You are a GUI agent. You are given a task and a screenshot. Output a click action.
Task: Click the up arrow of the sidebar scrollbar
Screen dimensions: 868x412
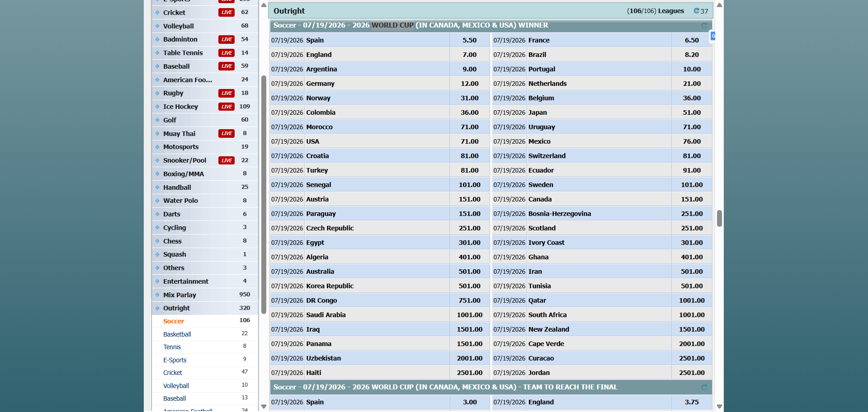click(264, 5)
